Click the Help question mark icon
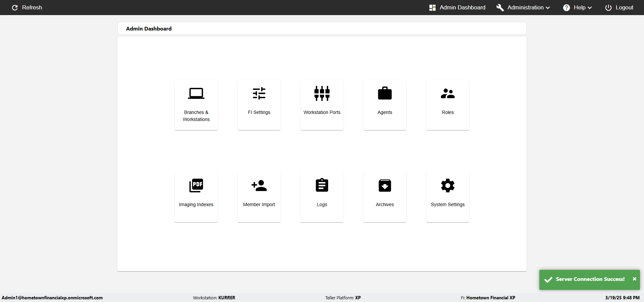The height and width of the screenshot is (302, 644). tap(567, 8)
